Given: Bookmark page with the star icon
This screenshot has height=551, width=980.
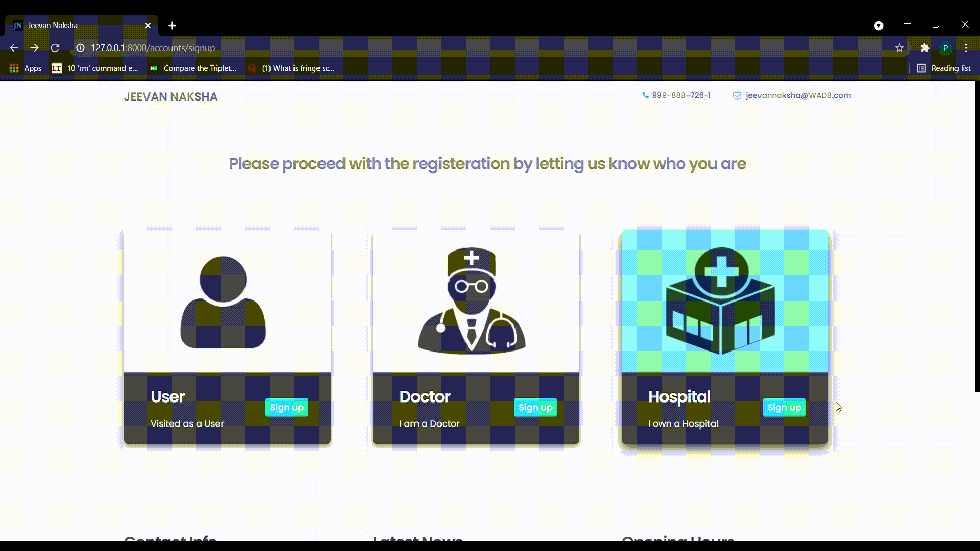Looking at the screenshot, I should coord(899,48).
